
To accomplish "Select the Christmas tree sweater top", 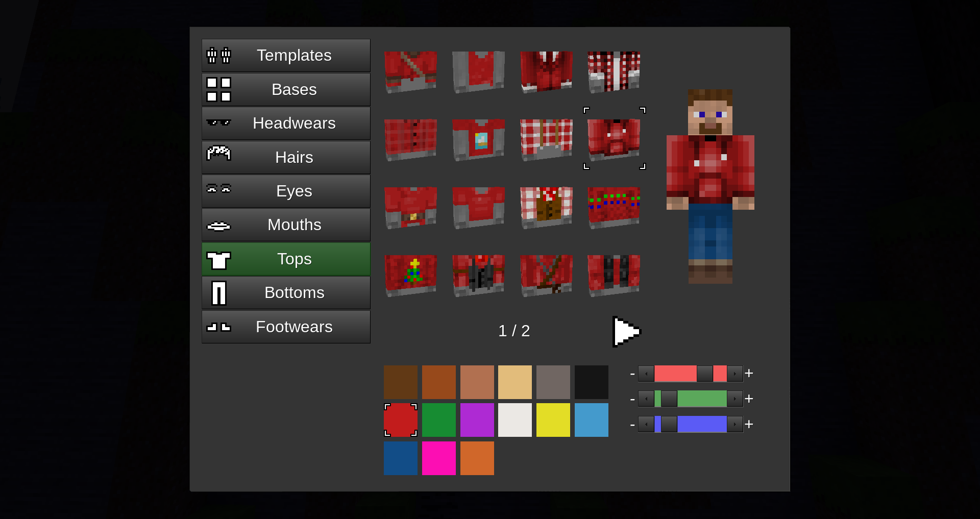I will [x=410, y=275].
